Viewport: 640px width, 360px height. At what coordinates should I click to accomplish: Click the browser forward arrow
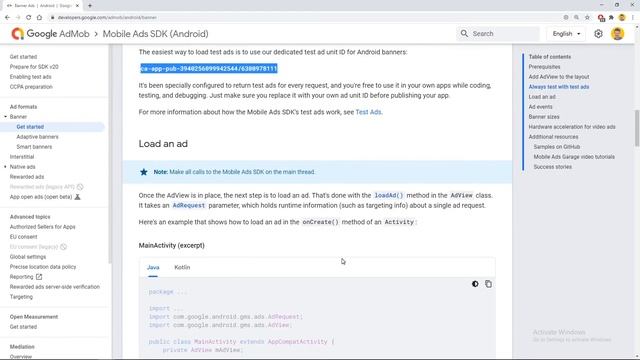[x=18, y=18]
